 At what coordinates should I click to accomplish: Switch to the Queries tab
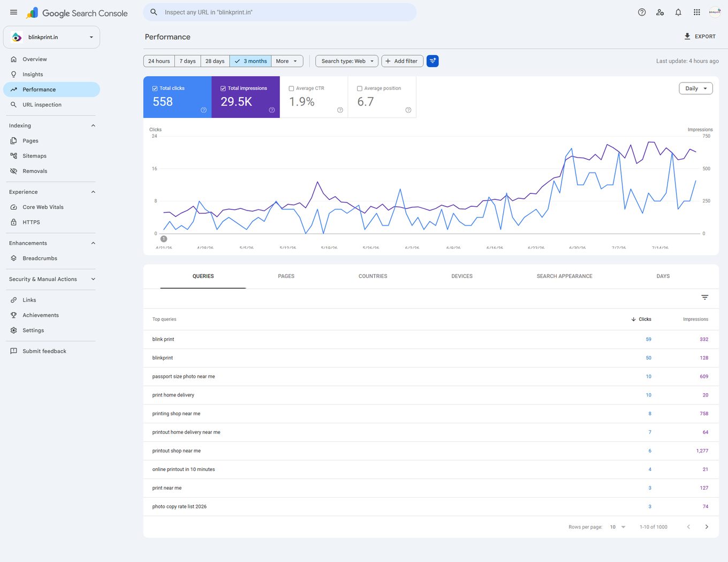point(203,276)
